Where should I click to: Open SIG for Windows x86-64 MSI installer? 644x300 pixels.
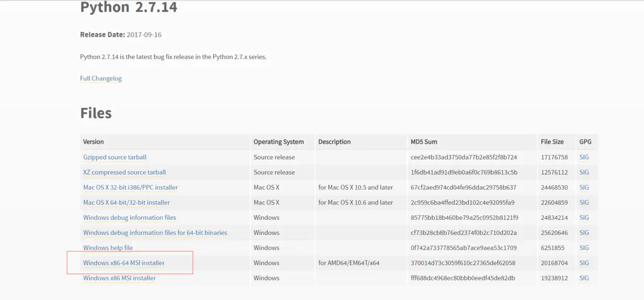(584, 263)
